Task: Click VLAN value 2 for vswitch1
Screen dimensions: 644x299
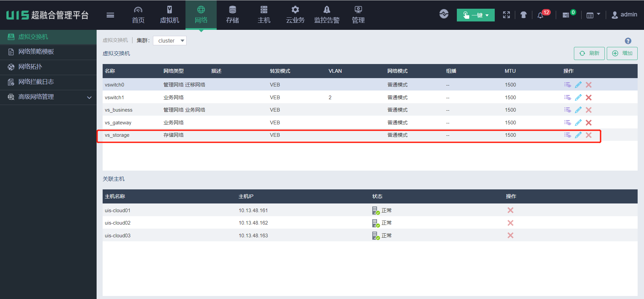Action: [x=330, y=98]
